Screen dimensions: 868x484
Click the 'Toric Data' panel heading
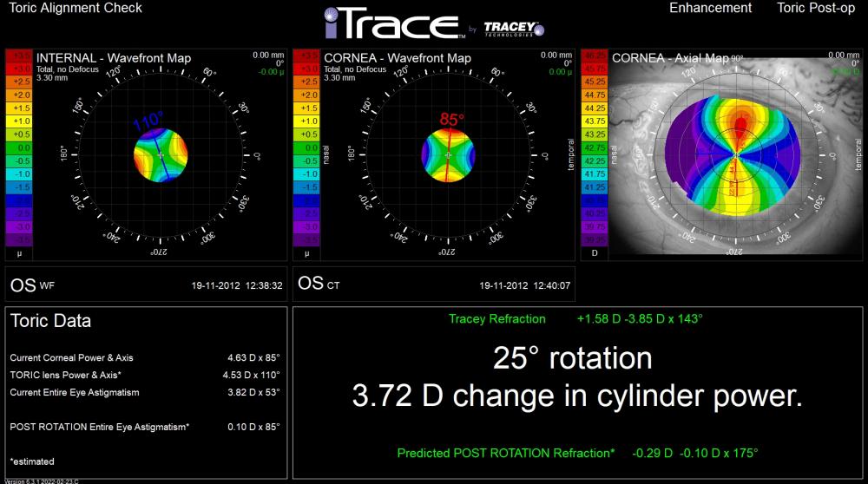coord(50,321)
